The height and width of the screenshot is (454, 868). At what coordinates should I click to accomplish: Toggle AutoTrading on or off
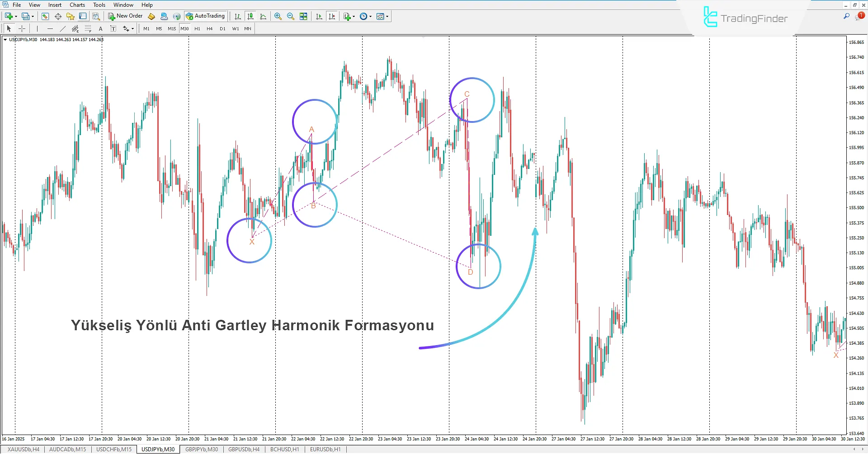click(206, 16)
